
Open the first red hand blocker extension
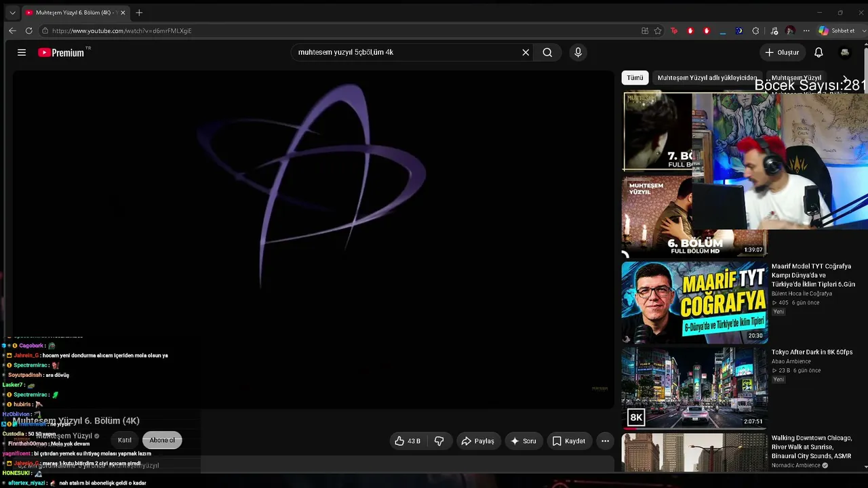690,30
